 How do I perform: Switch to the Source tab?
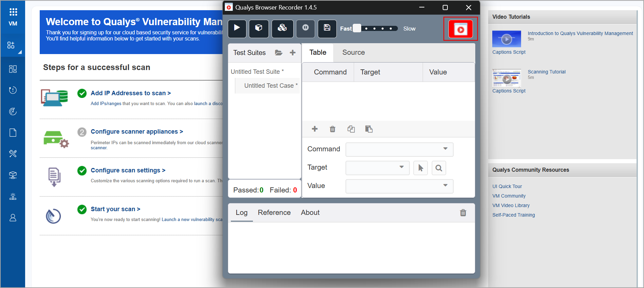click(x=353, y=52)
